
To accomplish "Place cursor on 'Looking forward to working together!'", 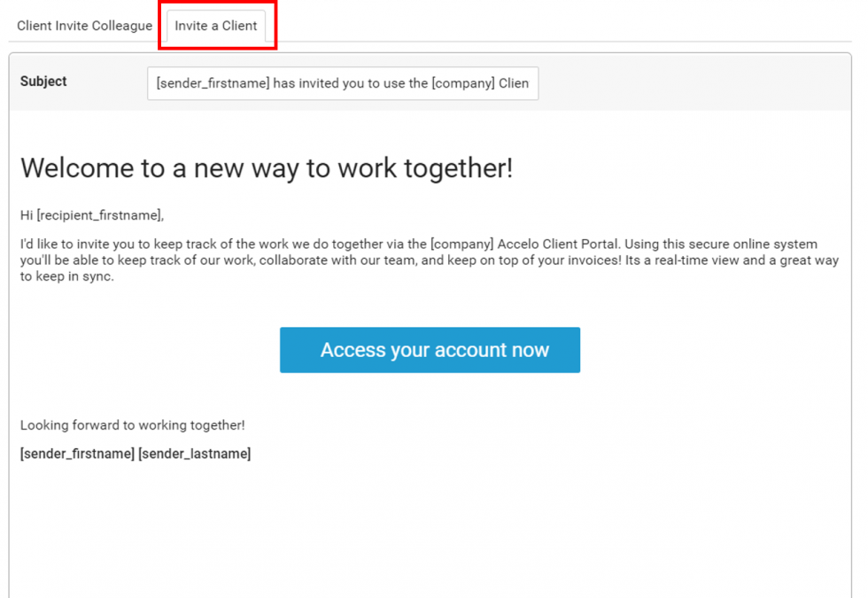I will click(x=132, y=425).
